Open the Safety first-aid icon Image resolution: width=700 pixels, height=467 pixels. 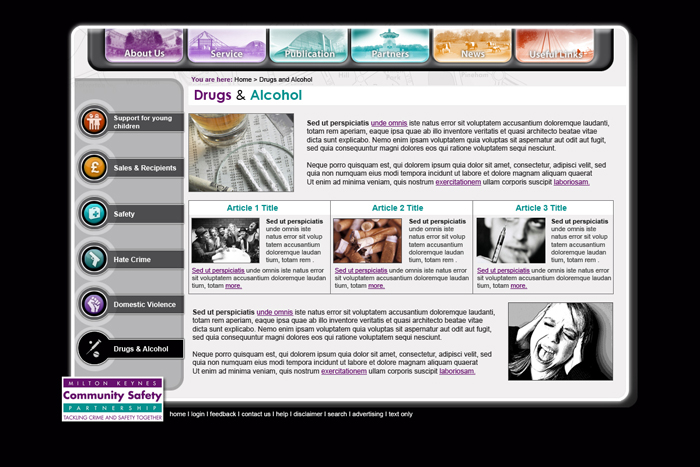94,213
